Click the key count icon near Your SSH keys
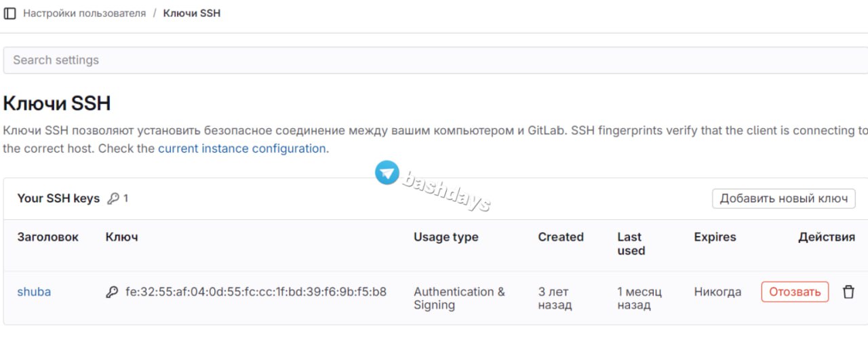Image resolution: width=868 pixels, height=344 pixels. 113,199
